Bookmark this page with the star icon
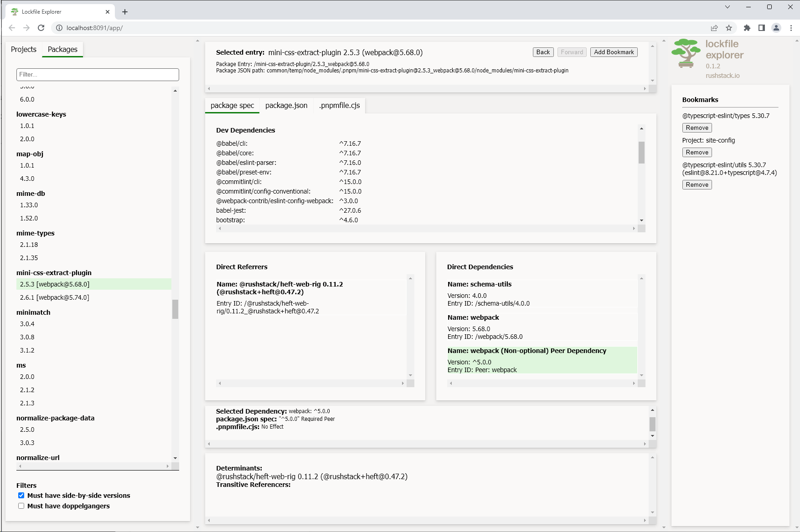The width and height of the screenshot is (800, 532). (x=729, y=28)
